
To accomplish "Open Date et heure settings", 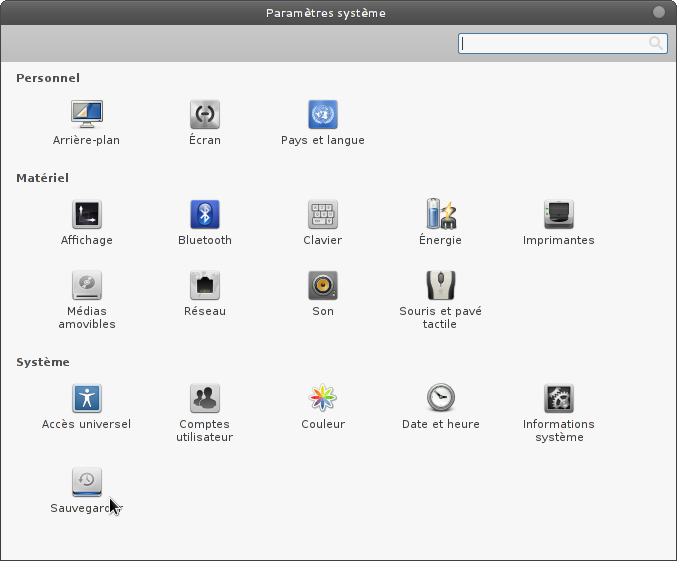I will click(441, 398).
